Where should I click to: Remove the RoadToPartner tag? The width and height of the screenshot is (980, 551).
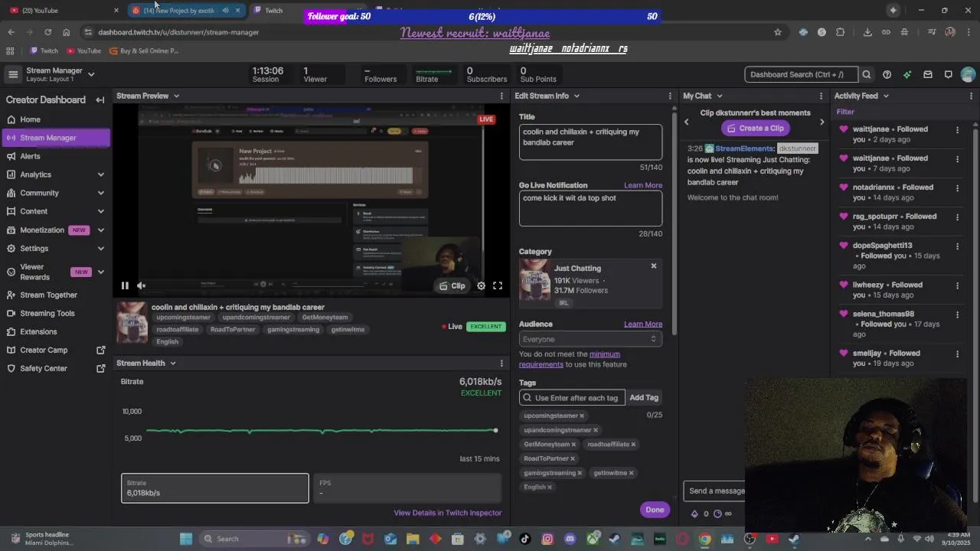click(x=573, y=458)
